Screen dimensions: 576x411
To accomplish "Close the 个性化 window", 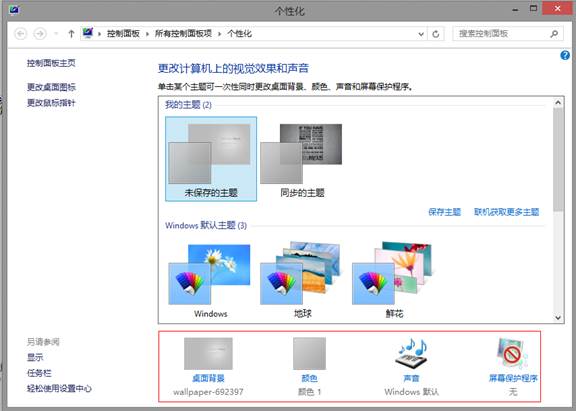I will pyautogui.click(x=557, y=8).
